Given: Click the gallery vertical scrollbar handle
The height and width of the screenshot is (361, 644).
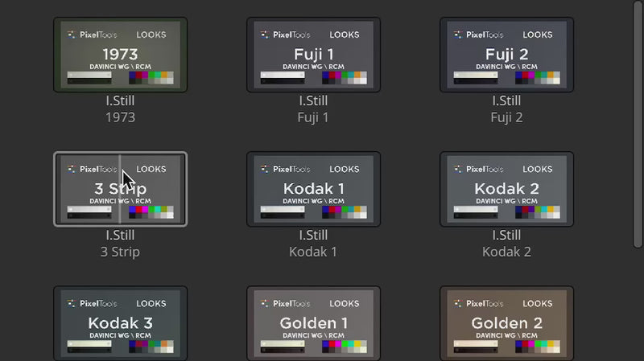Looking at the screenshot, I should [x=638, y=124].
